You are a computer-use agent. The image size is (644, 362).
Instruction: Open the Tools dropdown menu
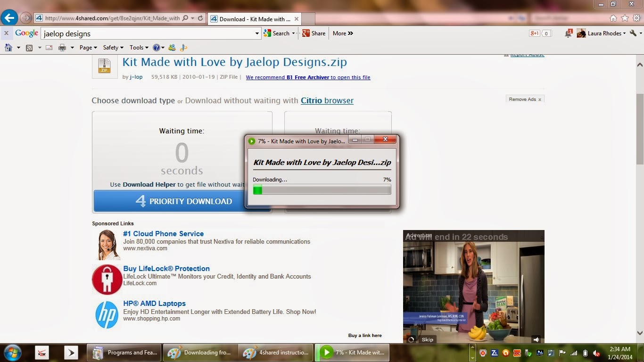138,47
